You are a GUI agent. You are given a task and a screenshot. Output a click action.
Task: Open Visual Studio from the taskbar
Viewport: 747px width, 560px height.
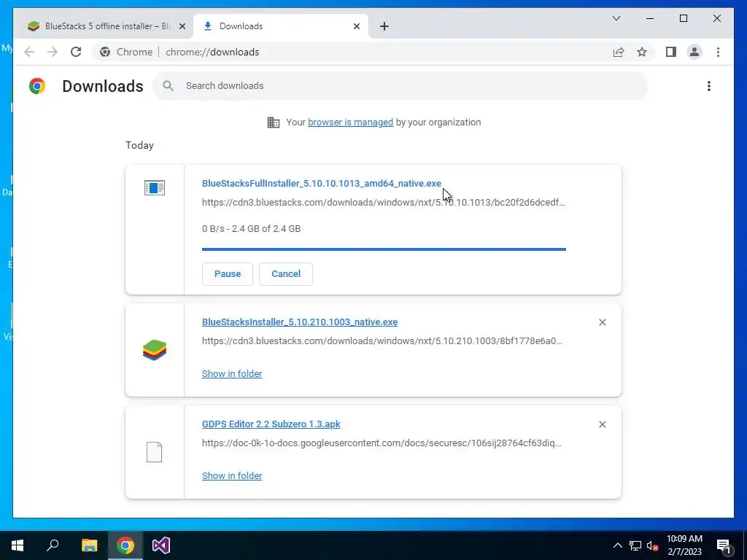coord(161,545)
